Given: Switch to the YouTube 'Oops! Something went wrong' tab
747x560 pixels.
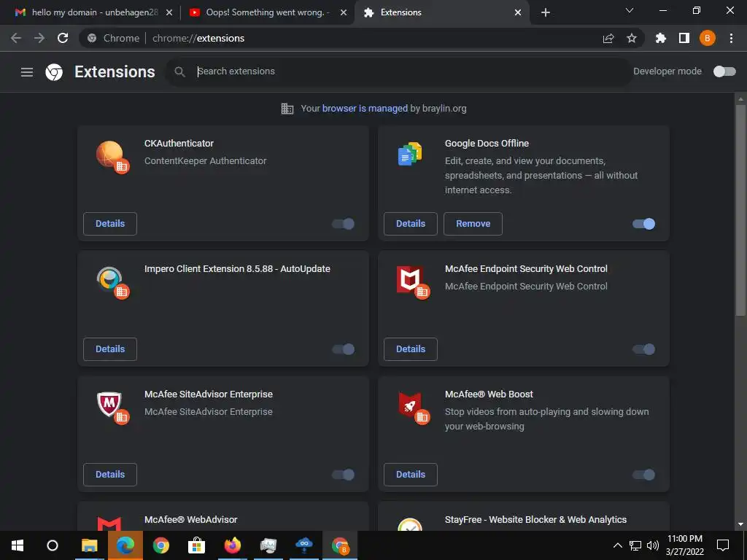Looking at the screenshot, I should (x=267, y=12).
